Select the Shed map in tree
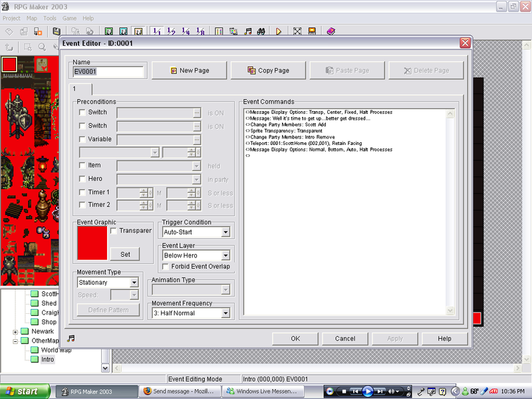 (x=49, y=303)
